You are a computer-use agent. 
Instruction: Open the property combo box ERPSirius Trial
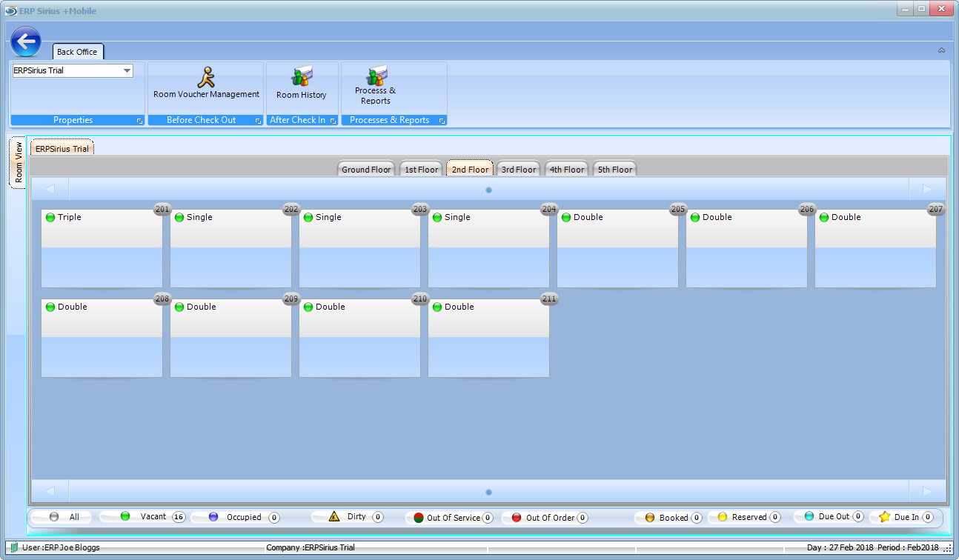point(73,71)
